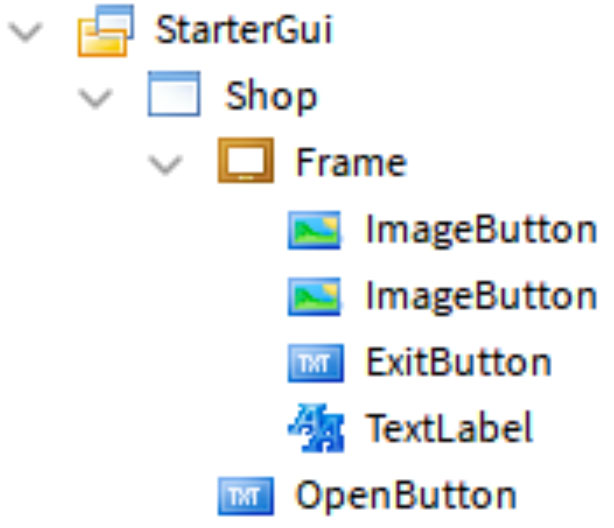614x528 pixels.
Task: Select the ExitButton name
Action: click(x=459, y=362)
